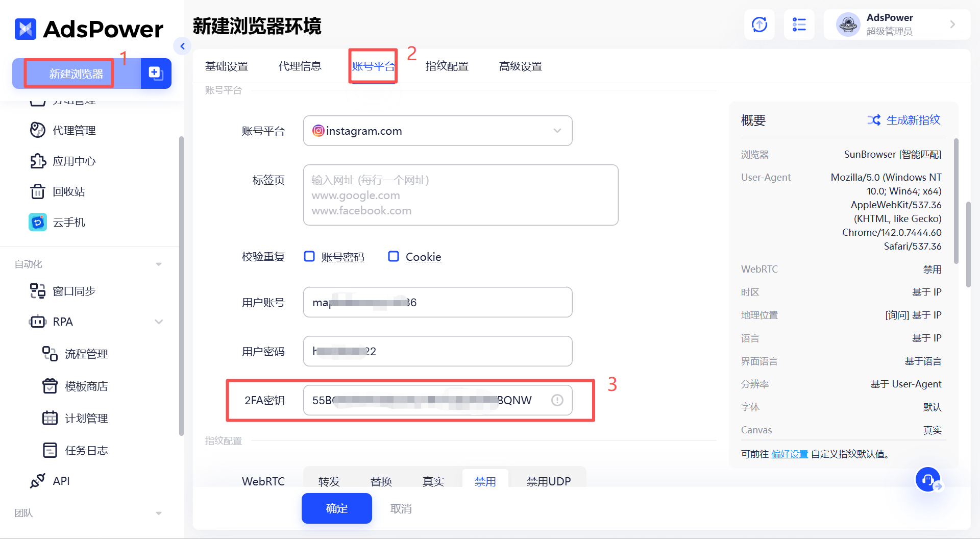Switch to the 指纹配置 tab
Screen dimensions: 980x539
point(447,66)
